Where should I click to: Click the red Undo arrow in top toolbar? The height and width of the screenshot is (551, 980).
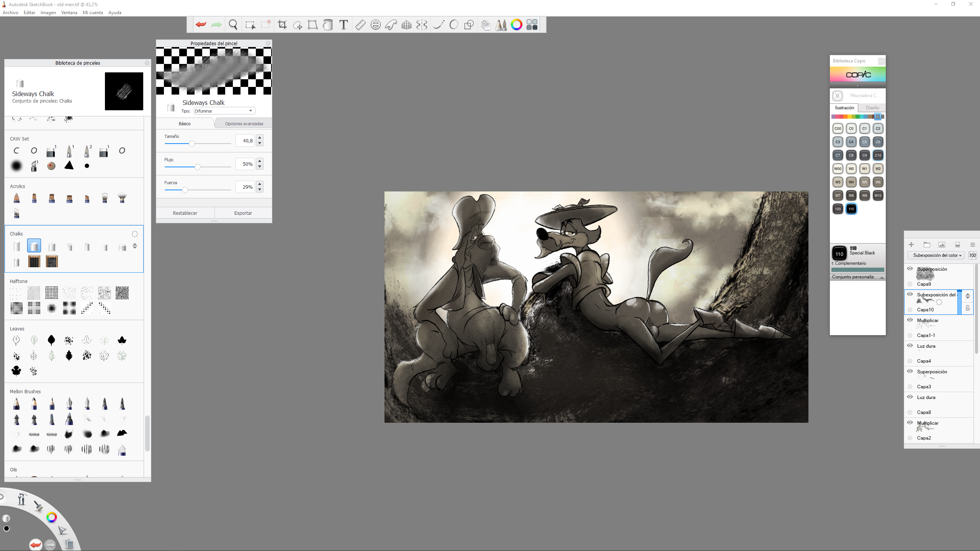click(x=201, y=25)
